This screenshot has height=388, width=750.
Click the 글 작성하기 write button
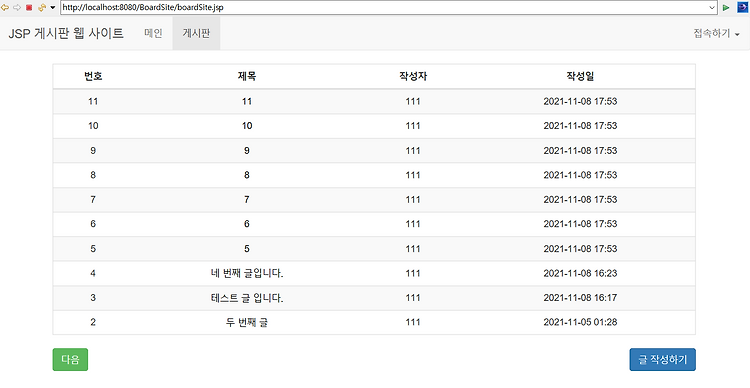[x=662, y=359]
